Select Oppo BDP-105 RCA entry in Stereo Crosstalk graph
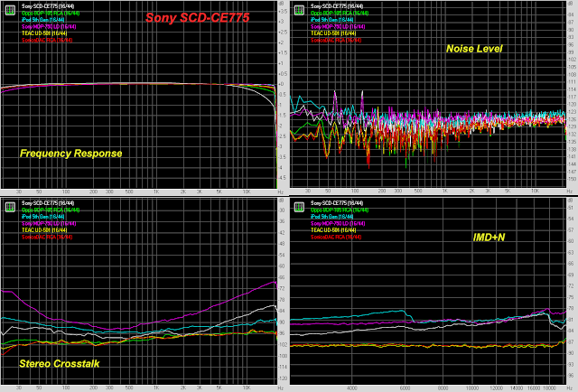This screenshot has width=578, height=392. (x=51, y=210)
